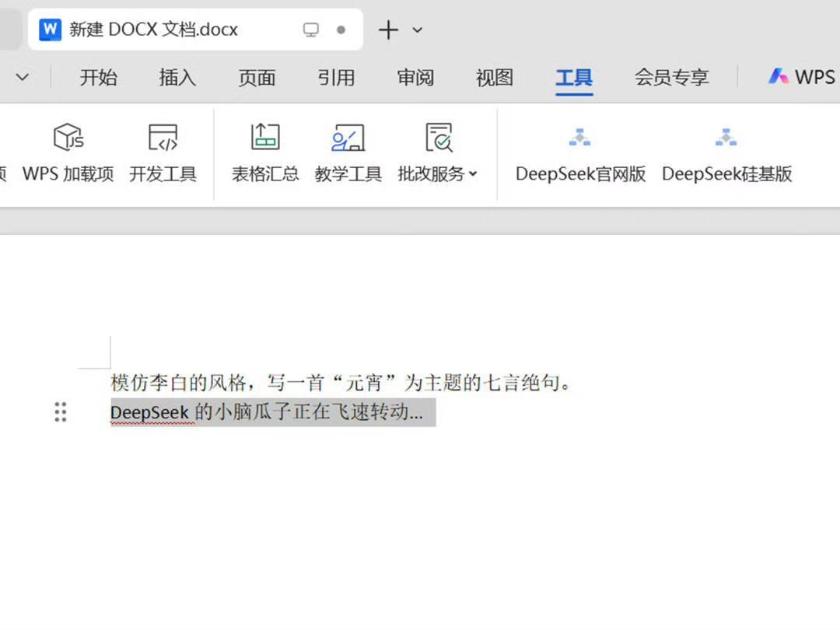
Task: Click the plus icon for new tab
Action: [x=388, y=30]
